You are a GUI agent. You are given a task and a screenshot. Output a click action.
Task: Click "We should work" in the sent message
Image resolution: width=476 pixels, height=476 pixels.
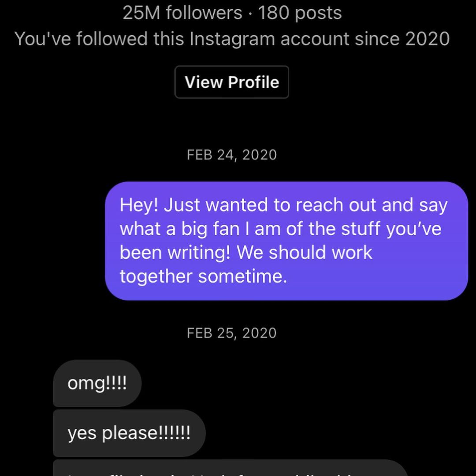click(x=305, y=253)
